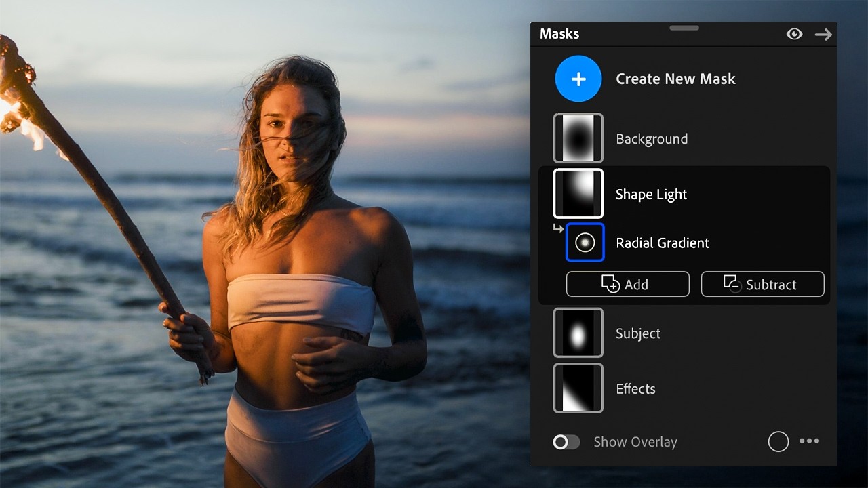Select the Effects mask thumbnail

578,388
